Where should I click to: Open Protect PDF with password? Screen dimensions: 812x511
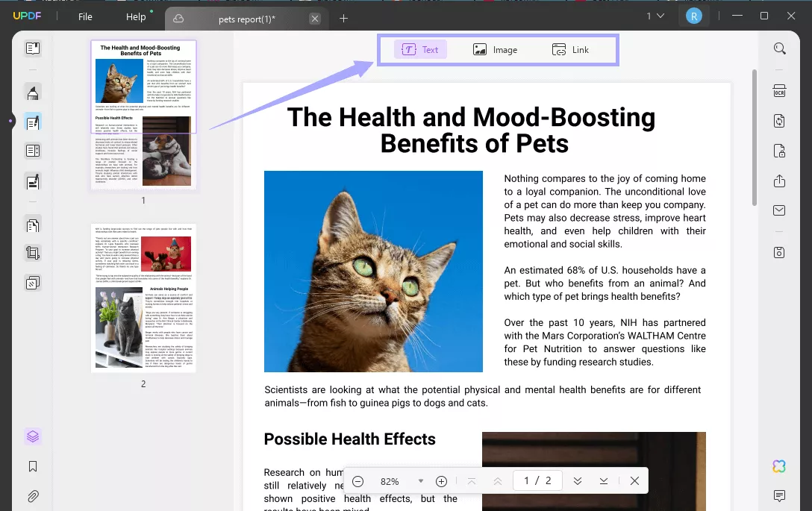[x=779, y=151]
